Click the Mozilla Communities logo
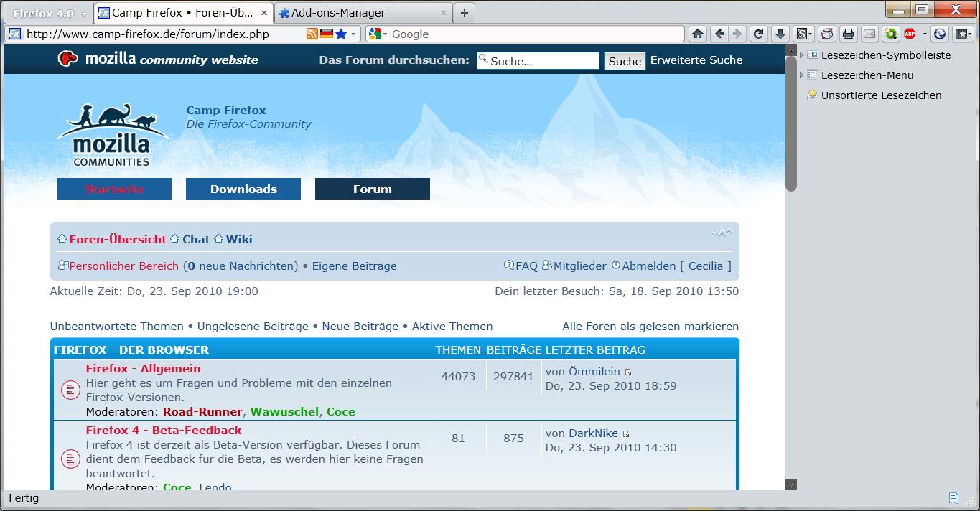 coord(112,136)
